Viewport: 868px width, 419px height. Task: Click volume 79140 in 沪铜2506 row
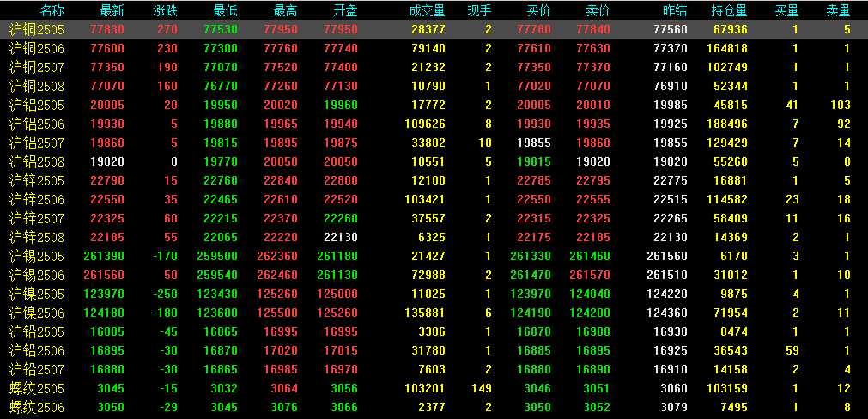pos(428,49)
